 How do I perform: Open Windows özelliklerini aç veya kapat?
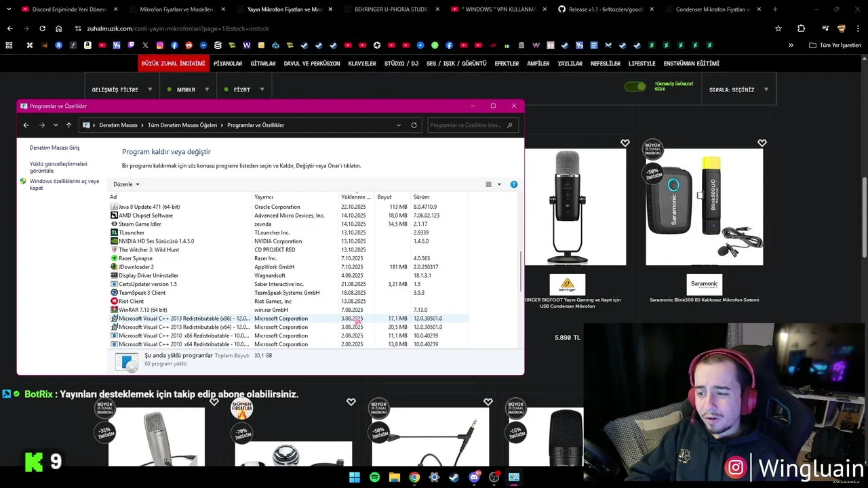(64, 184)
